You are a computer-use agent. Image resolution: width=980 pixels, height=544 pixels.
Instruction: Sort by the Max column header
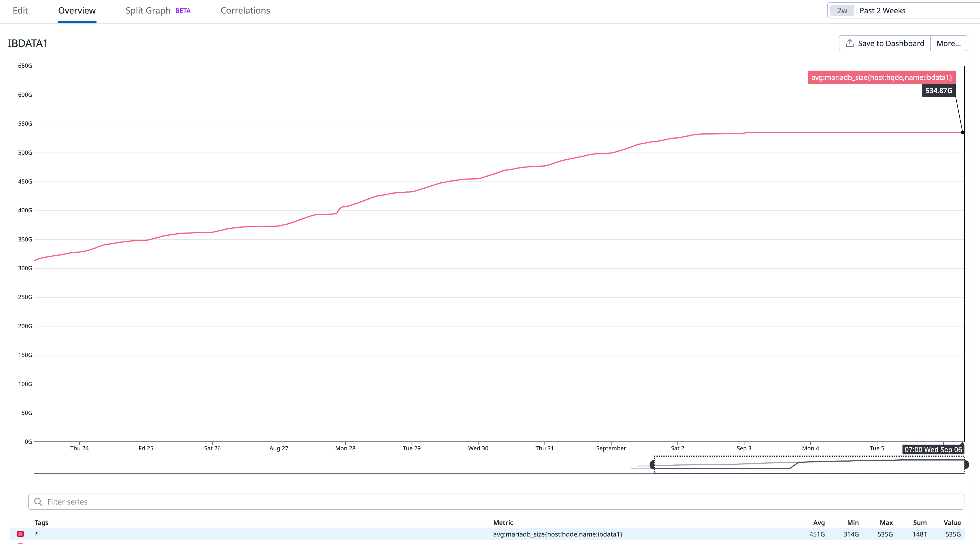click(886, 523)
